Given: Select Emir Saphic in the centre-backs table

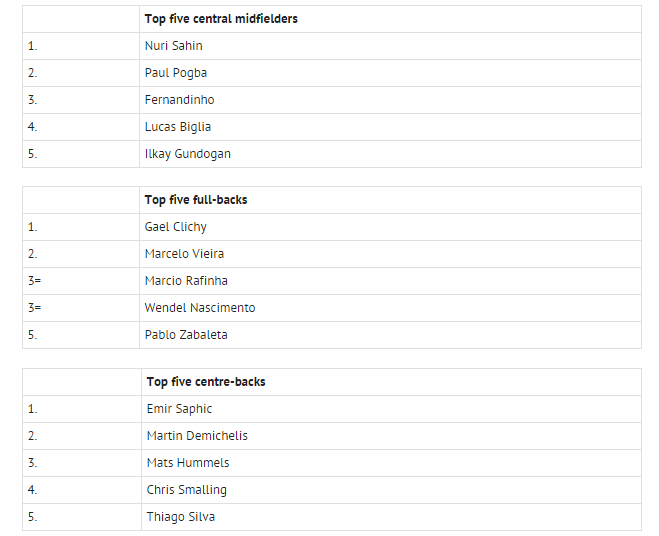Looking at the screenshot, I should 179,409.
